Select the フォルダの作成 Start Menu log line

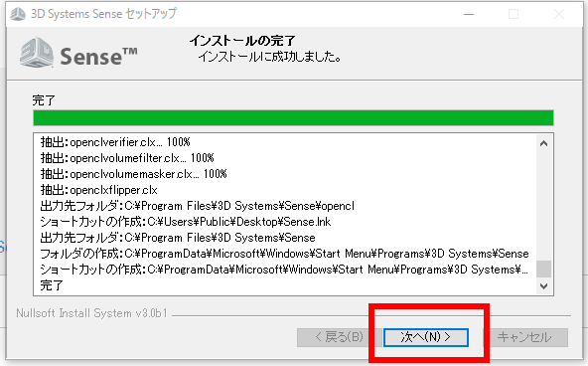point(284,254)
